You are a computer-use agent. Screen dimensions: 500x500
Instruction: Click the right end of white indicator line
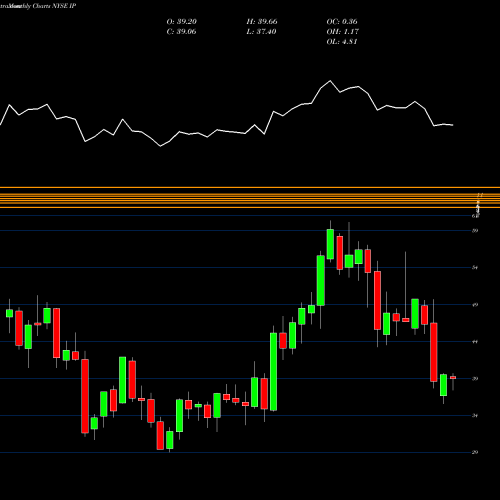coord(453,125)
